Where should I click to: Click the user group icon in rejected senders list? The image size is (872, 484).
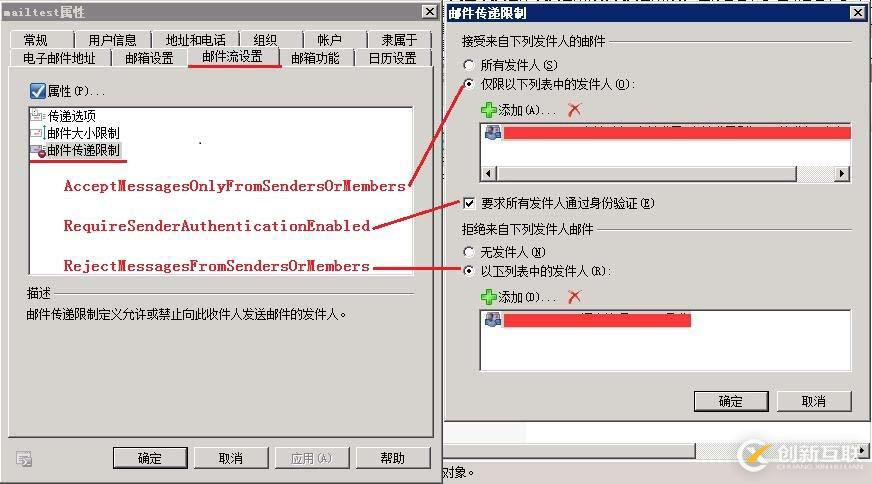(493, 319)
